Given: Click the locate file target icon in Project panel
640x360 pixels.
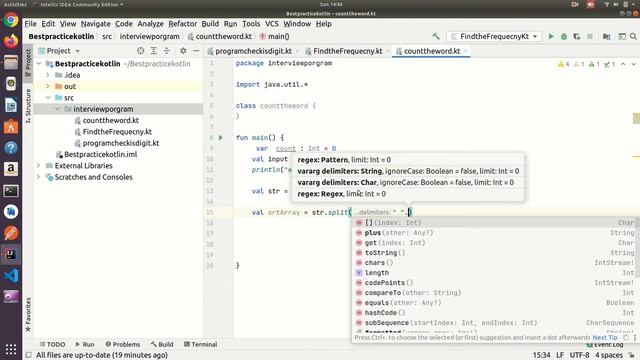Looking at the screenshot, I should [x=140, y=51].
